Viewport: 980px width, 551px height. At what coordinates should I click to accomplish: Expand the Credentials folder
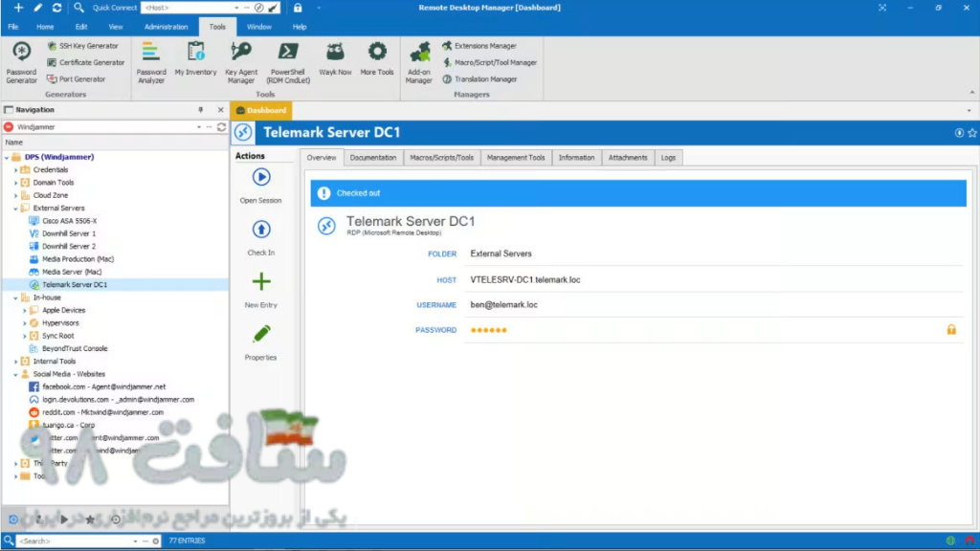click(x=15, y=170)
